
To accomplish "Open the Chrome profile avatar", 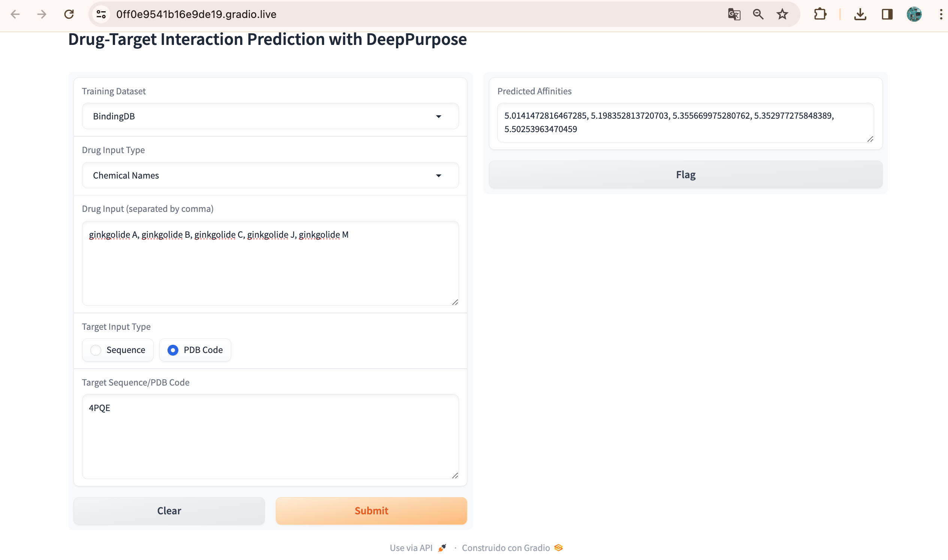I will click(914, 14).
